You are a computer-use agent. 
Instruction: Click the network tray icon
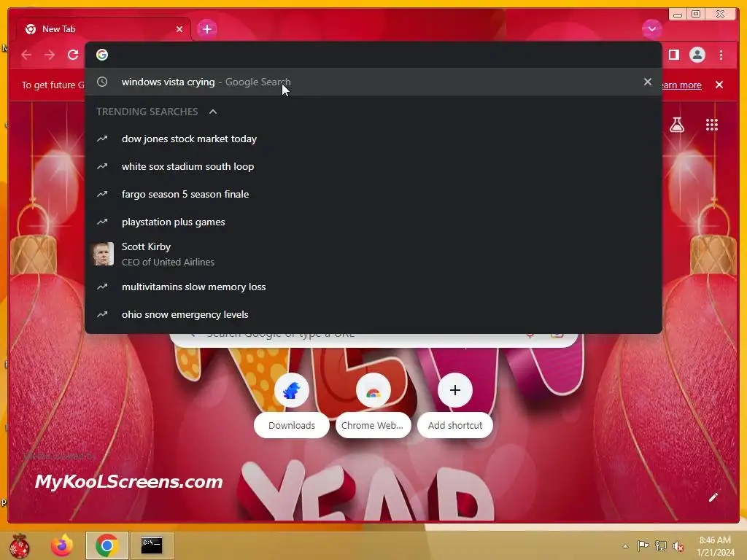tap(660, 545)
